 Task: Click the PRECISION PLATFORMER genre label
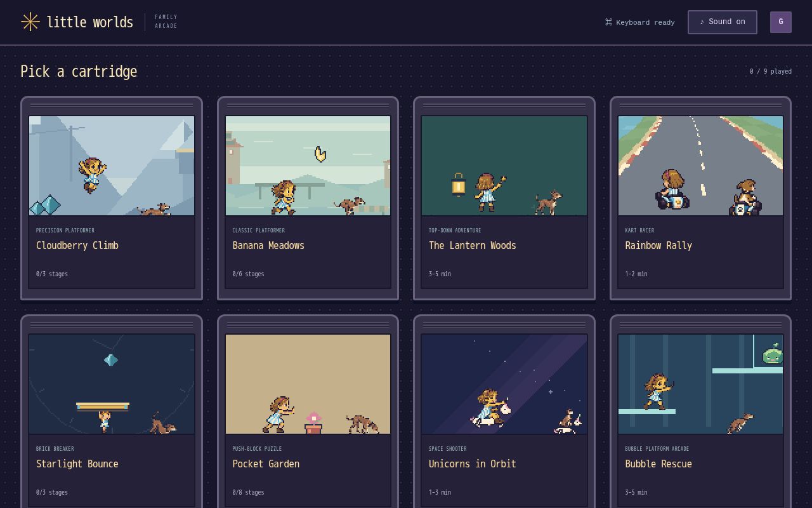65,231
